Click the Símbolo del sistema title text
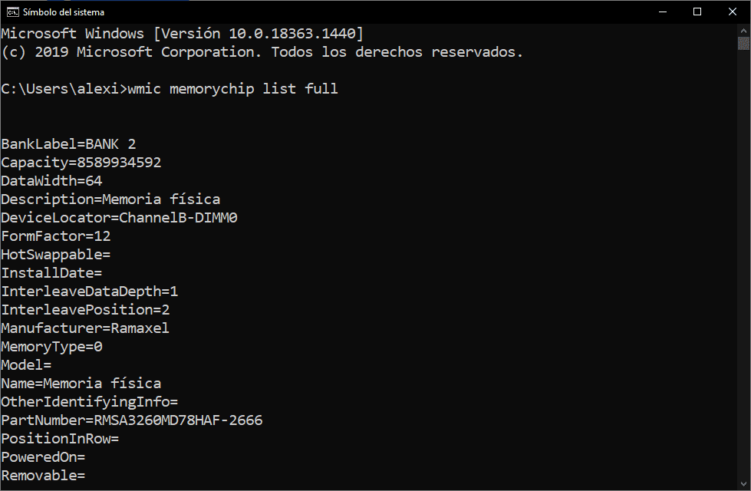This screenshot has height=491, width=751. click(x=63, y=11)
